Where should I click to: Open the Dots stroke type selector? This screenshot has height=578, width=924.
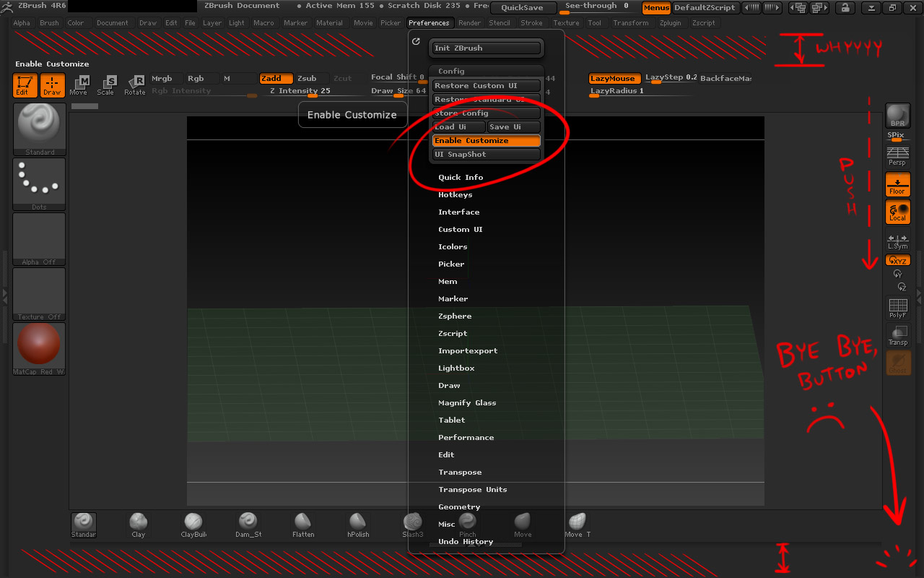40,184
